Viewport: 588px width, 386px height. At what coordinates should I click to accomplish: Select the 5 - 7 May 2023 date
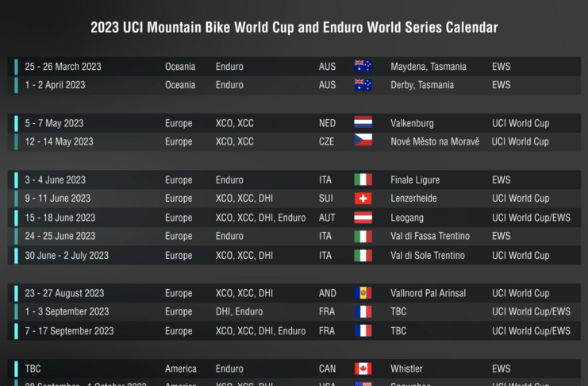(x=54, y=123)
